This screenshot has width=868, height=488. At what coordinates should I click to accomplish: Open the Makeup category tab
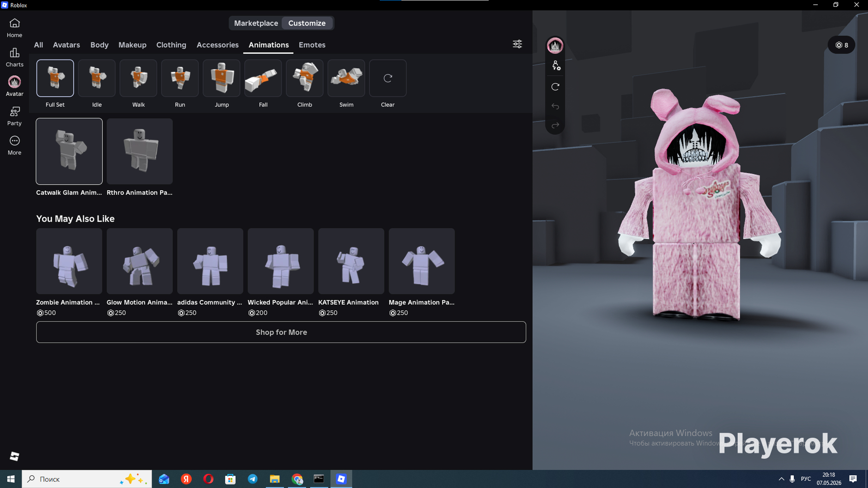coord(132,45)
